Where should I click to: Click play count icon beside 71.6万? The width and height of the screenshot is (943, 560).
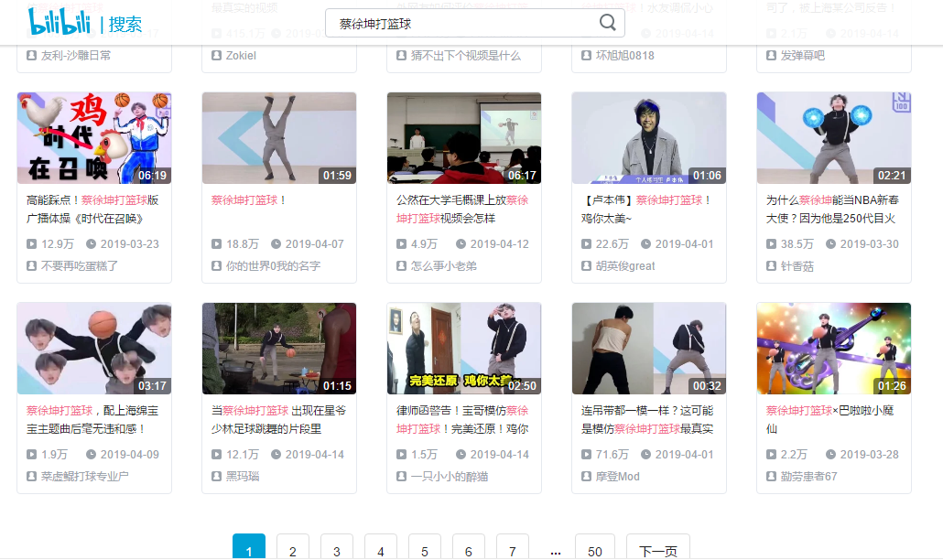coord(586,454)
